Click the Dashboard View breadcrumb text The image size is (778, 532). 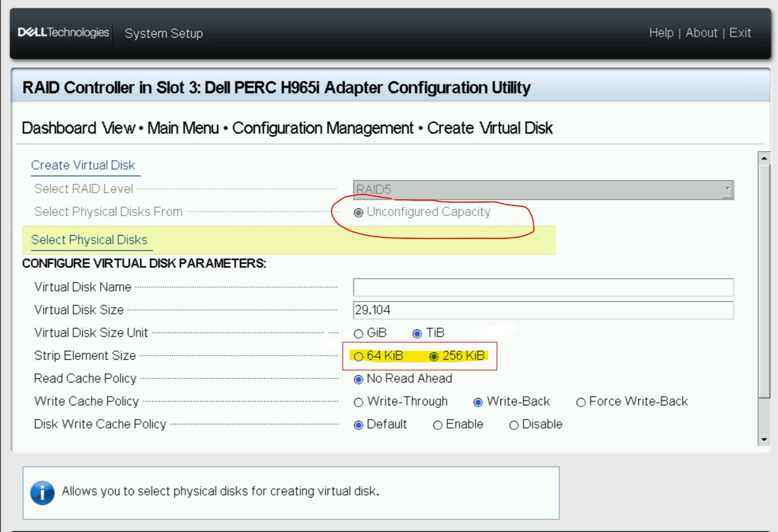coord(79,128)
